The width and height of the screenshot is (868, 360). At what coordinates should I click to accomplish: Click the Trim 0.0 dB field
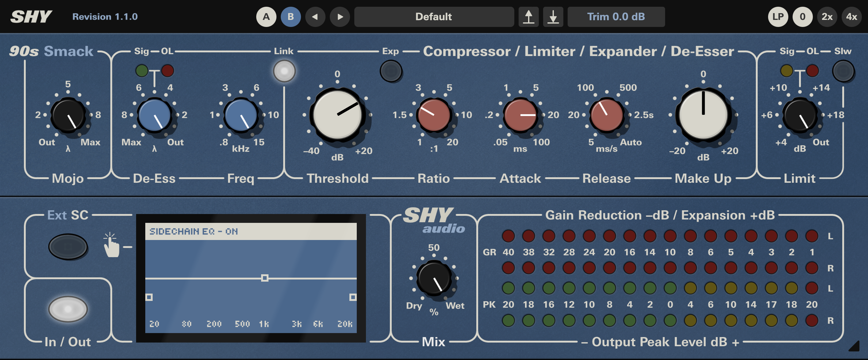click(x=616, y=17)
